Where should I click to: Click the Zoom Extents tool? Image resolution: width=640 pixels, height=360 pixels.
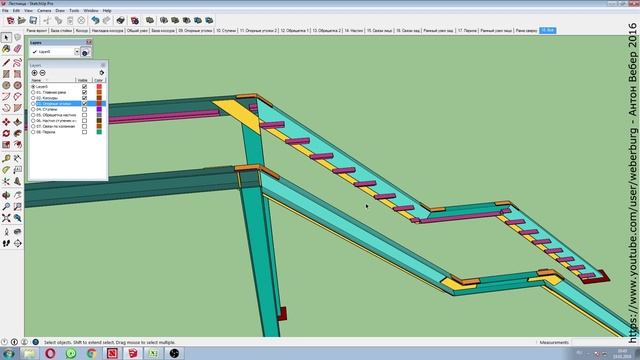pos(6,218)
